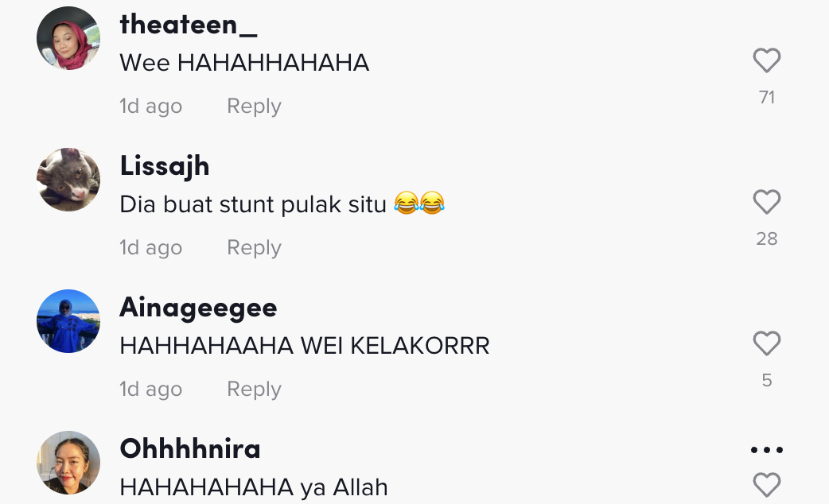Open Ainageegee's profile picture
This screenshot has height=504, width=829.
(x=68, y=321)
